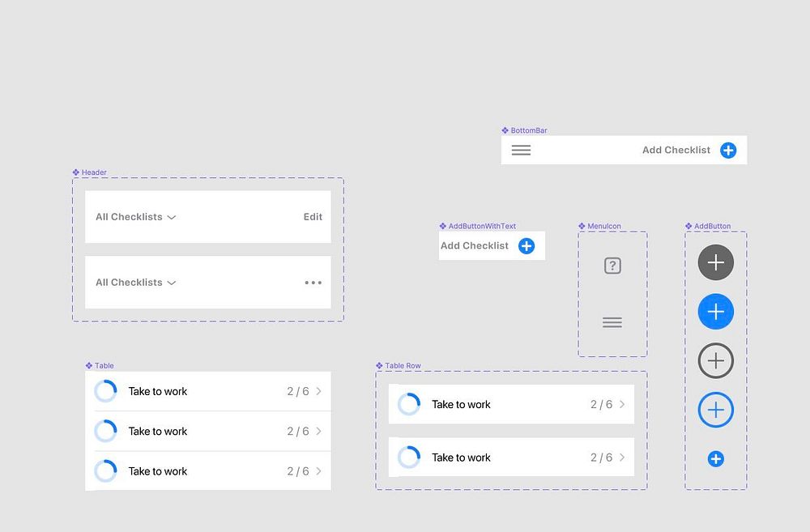810x532 pixels.
Task: Click progress ring on third Table row
Action: point(106,471)
